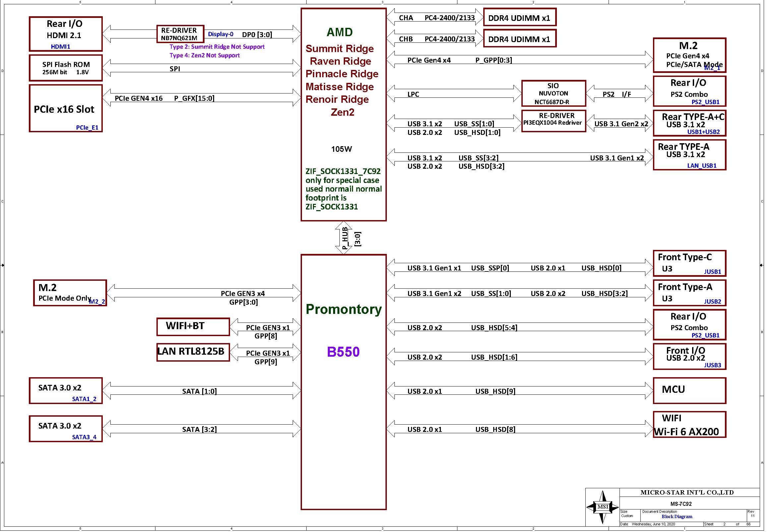Viewport: 768px width, 532px height.
Task: Click 'Block Diagram' in title block
Action: [677, 517]
